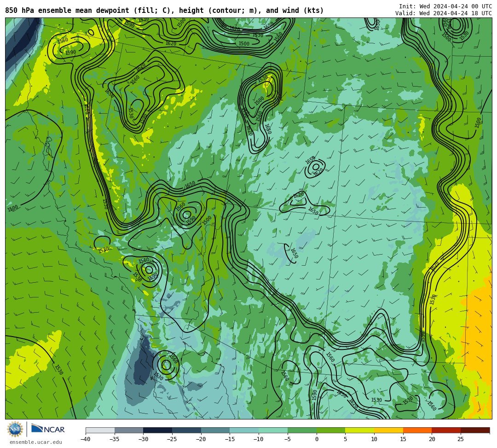Click the -15 to -10 colorbar swatch
The height and width of the screenshot is (448, 497).
[244, 430]
